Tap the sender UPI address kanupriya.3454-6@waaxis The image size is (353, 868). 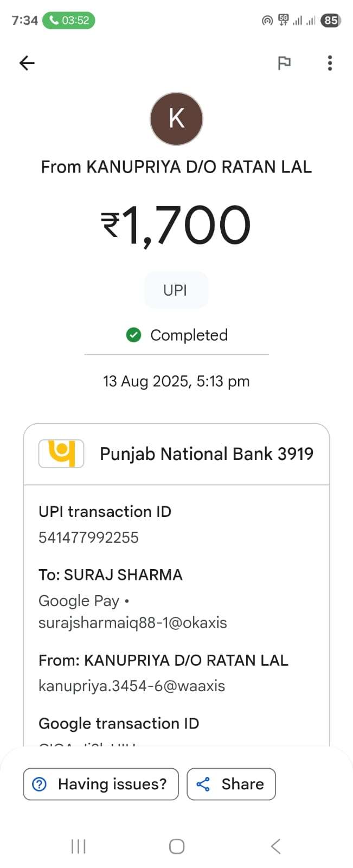click(x=131, y=686)
